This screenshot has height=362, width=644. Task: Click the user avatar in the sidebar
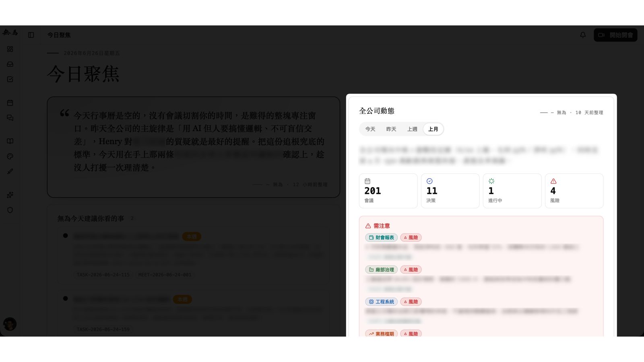pyautogui.click(x=10, y=324)
